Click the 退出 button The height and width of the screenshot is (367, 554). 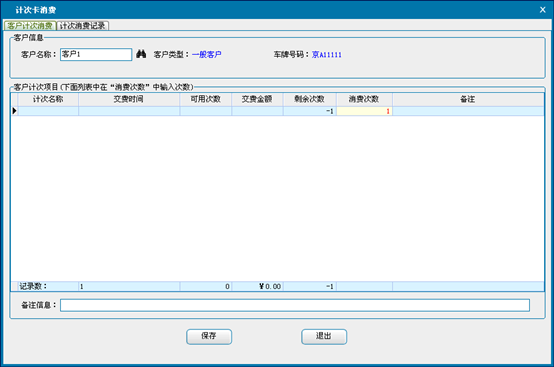tap(324, 336)
